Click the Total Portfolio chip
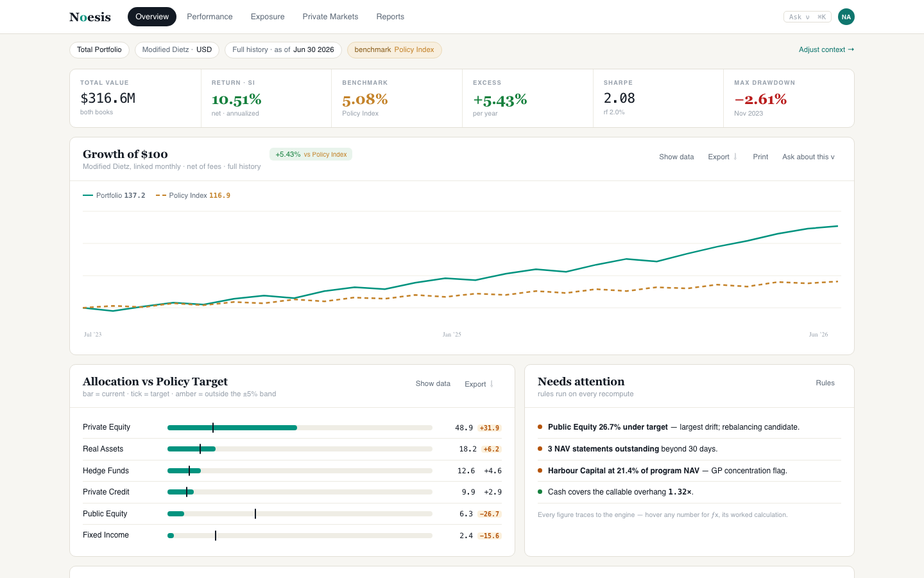 click(99, 50)
